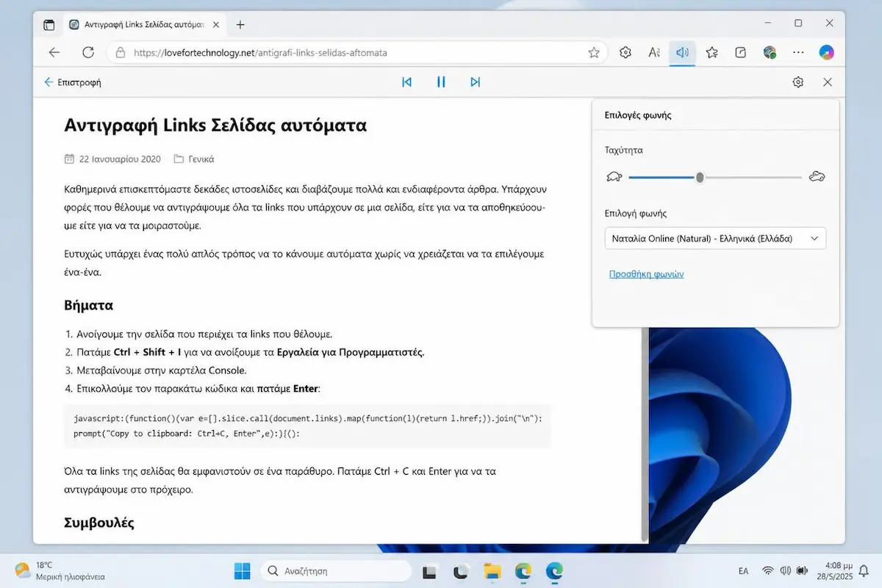Click the Βήματα heading
Viewport: 882px width, 588px height.
coord(89,305)
